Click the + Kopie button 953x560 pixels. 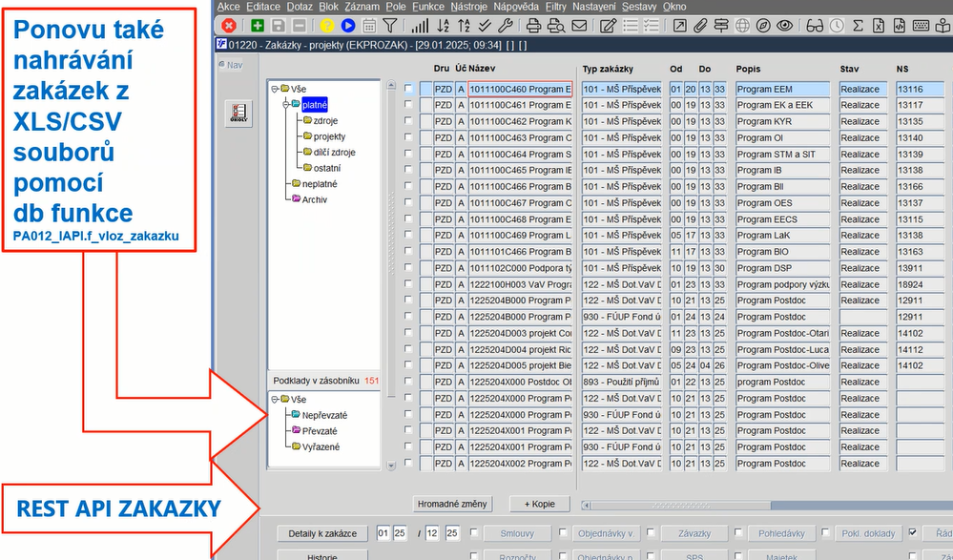tap(540, 504)
